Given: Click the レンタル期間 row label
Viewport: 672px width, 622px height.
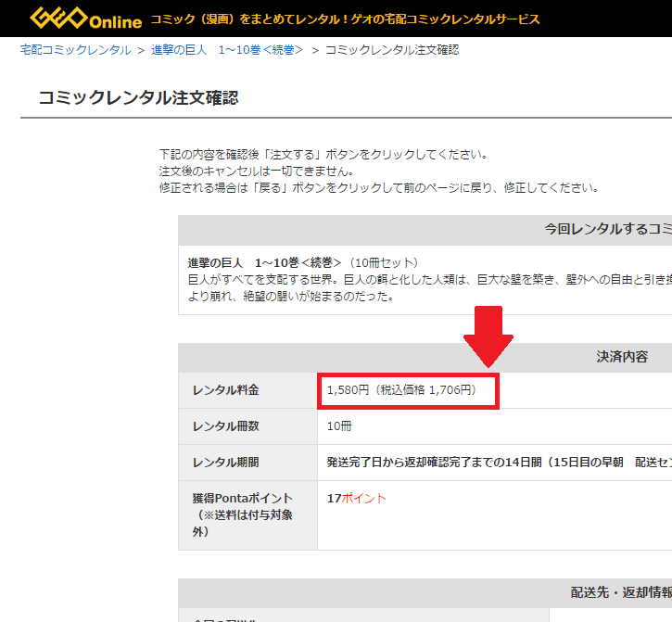Looking at the screenshot, I should [226, 463].
